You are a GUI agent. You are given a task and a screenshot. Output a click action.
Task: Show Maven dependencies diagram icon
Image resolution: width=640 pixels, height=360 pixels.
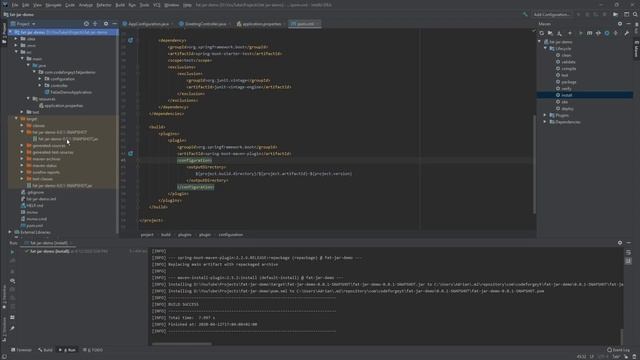[616, 33]
